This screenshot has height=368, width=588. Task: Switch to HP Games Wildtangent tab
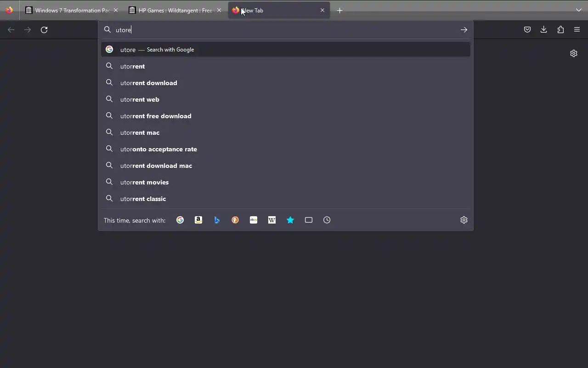(175, 10)
